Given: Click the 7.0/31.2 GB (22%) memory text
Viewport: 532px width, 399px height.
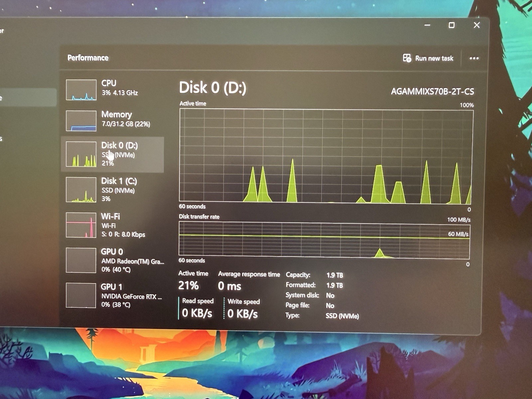Looking at the screenshot, I should (126, 124).
